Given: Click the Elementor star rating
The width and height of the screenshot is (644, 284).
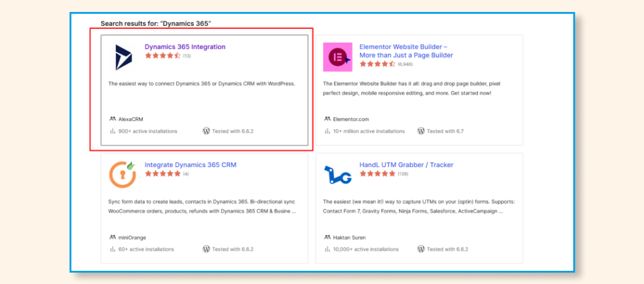Looking at the screenshot, I should click(377, 64).
